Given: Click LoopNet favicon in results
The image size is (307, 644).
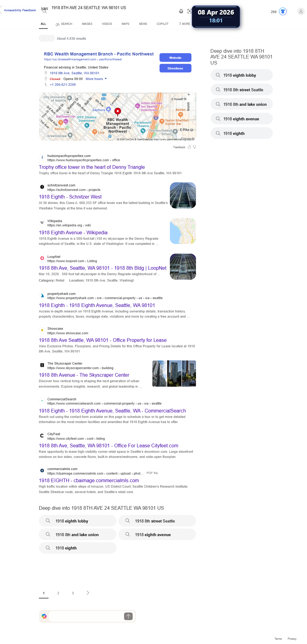Looking at the screenshot, I should click(42, 258).
